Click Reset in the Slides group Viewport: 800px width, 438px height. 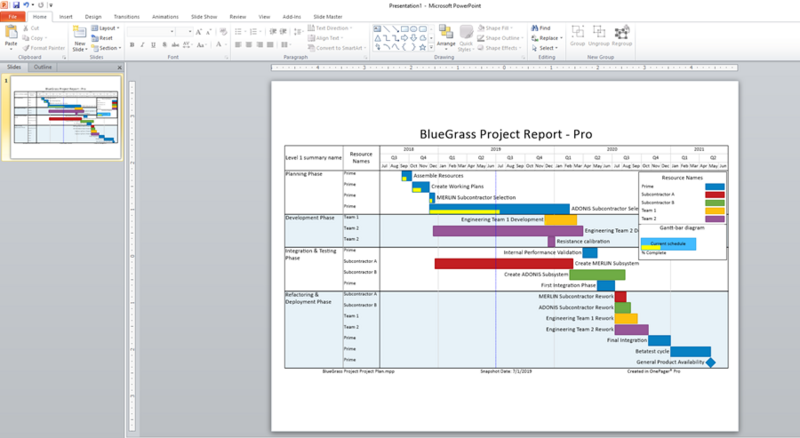point(103,38)
